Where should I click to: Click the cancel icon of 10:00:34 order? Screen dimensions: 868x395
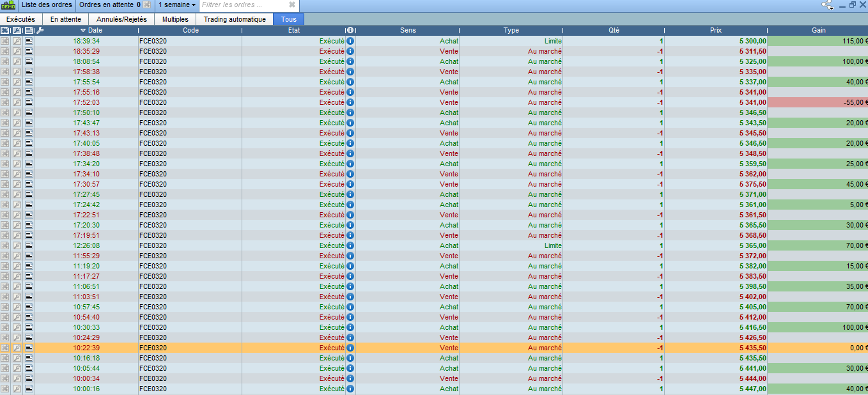[6, 378]
